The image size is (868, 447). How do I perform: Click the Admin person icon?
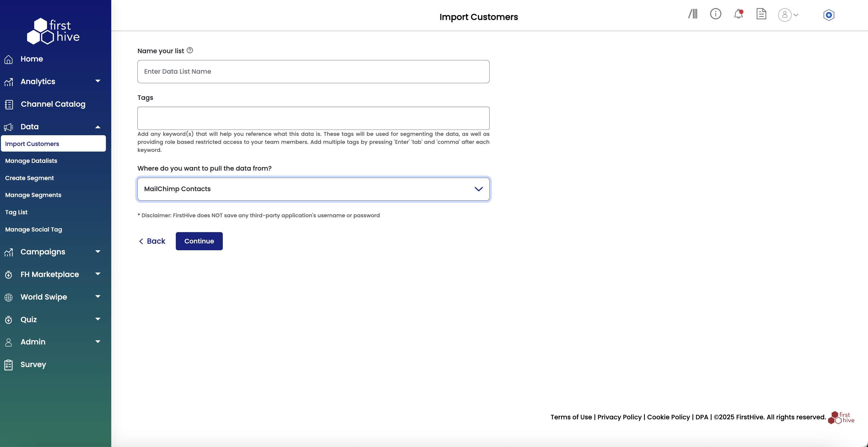[9, 342]
